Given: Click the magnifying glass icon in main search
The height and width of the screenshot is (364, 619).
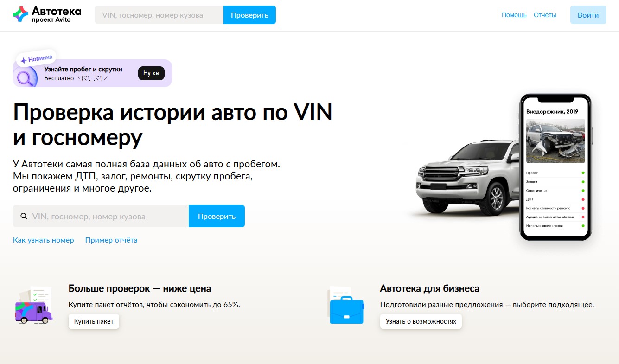Looking at the screenshot, I should pyautogui.click(x=24, y=216).
